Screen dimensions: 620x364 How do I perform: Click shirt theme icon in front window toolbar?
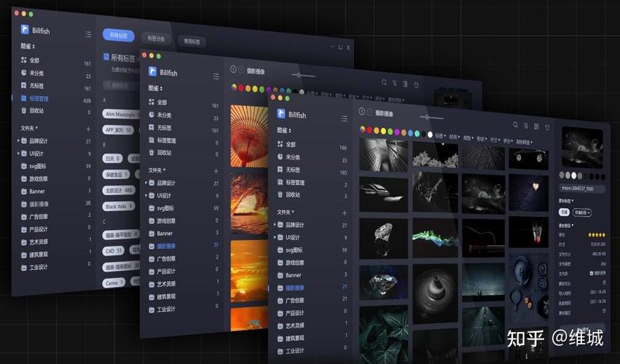coord(548,127)
